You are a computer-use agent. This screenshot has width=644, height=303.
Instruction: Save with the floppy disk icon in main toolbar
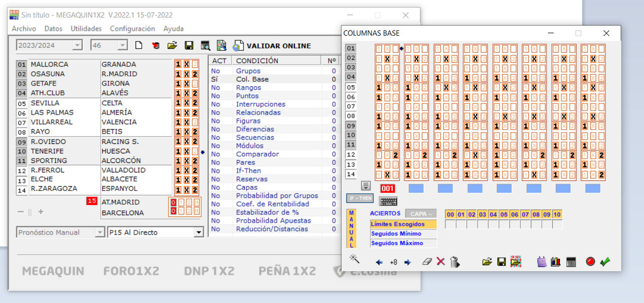click(189, 46)
